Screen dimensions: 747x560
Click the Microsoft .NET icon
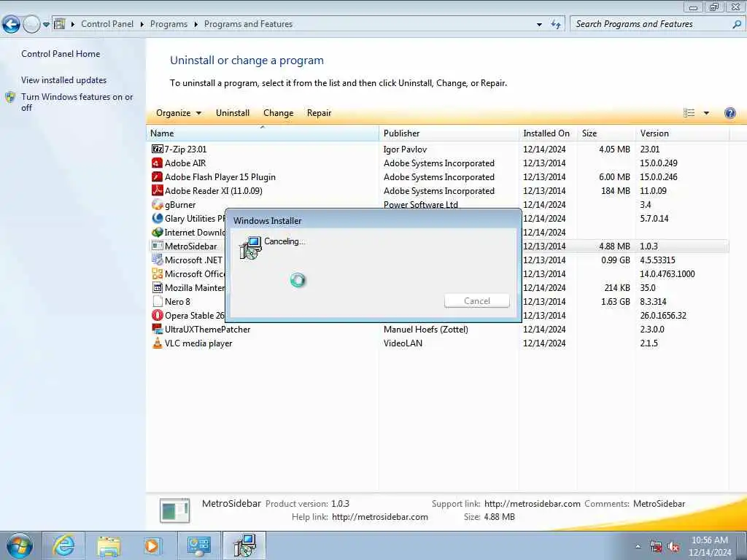158,260
